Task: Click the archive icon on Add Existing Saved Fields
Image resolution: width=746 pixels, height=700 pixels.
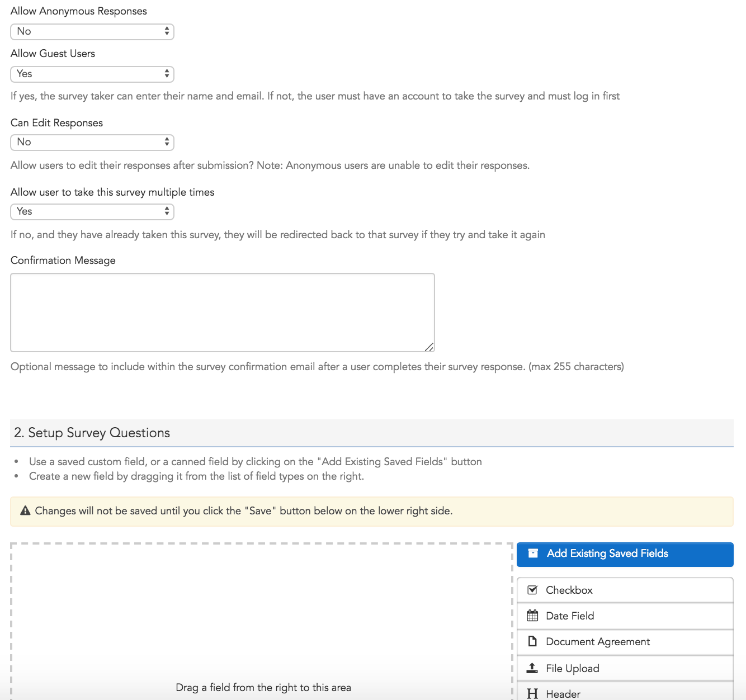Action: point(533,554)
